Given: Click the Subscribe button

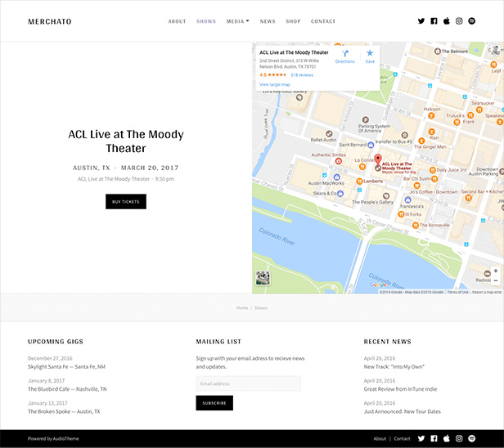Looking at the screenshot, I should [x=214, y=403].
